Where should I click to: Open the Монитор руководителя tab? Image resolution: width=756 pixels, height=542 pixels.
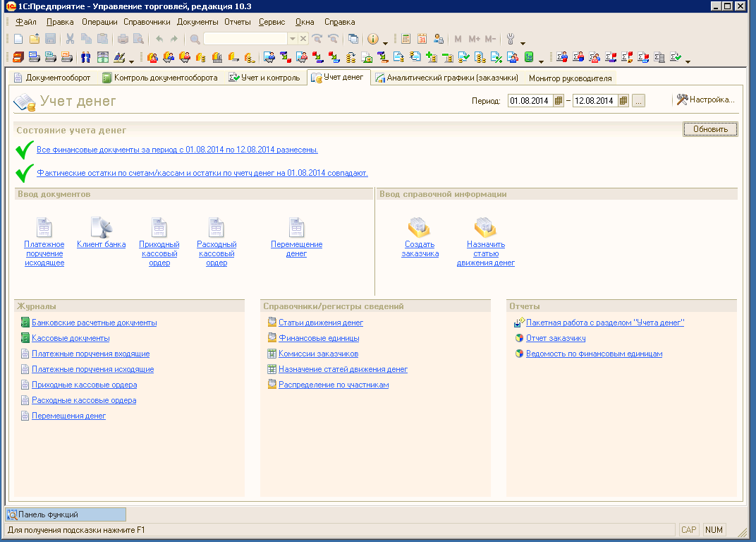pos(570,78)
